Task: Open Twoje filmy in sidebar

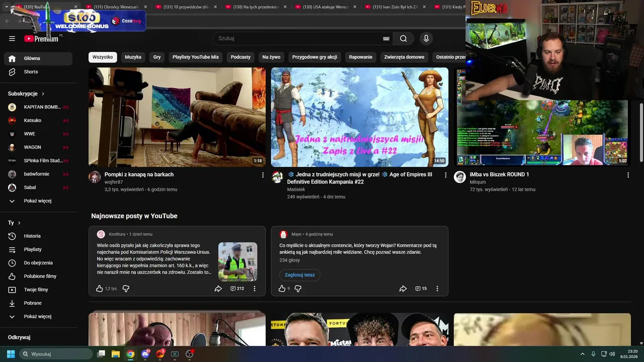Action: click(x=38, y=290)
